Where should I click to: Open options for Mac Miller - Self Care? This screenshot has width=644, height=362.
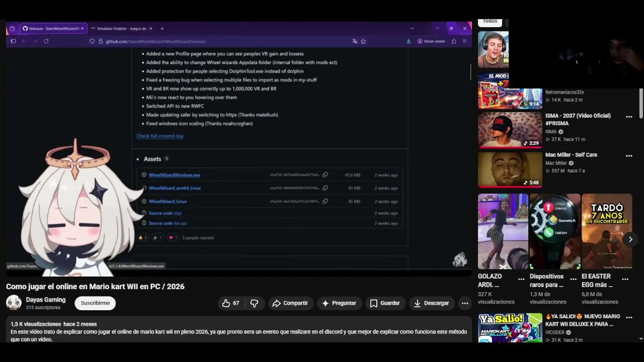coord(629,156)
